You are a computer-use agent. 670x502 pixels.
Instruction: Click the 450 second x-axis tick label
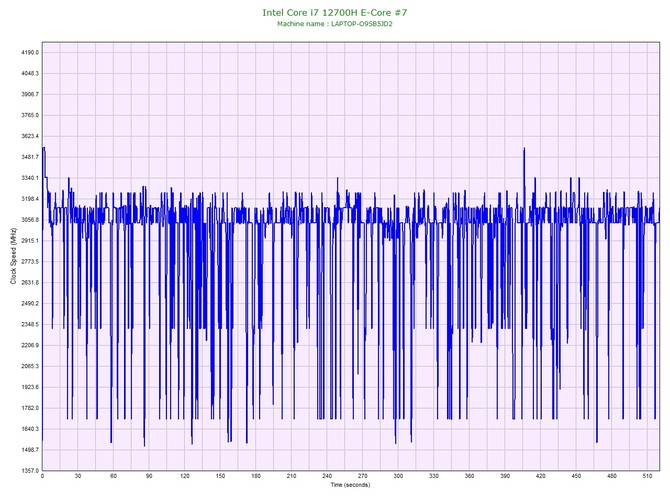click(576, 476)
